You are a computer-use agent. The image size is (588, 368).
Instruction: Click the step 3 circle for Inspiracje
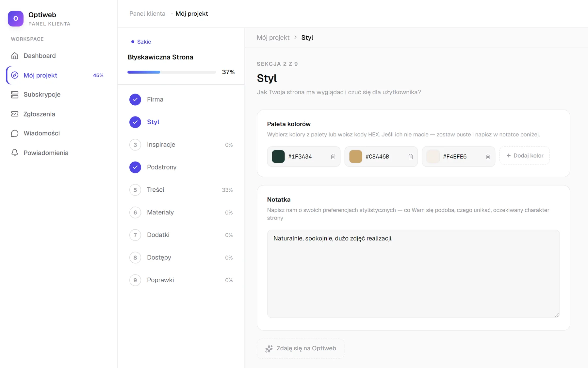click(x=135, y=145)
